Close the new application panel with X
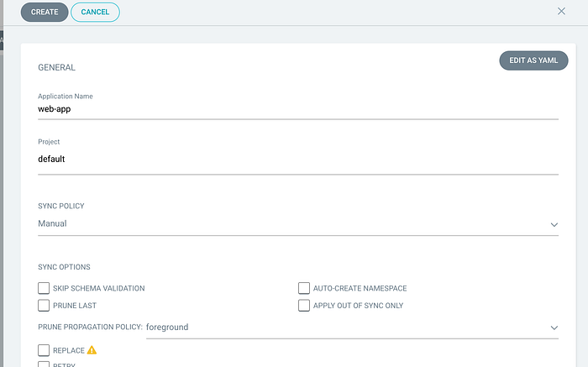Viewport: 588px width, 367px height. 561,11
